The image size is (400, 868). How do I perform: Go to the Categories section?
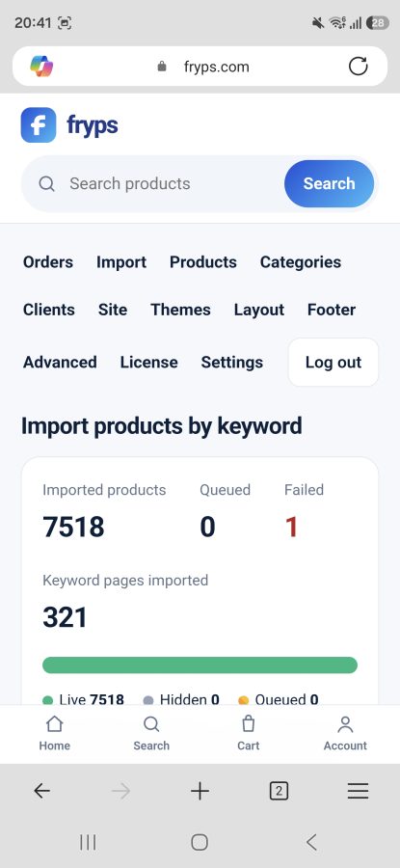(x=301, y=261)
